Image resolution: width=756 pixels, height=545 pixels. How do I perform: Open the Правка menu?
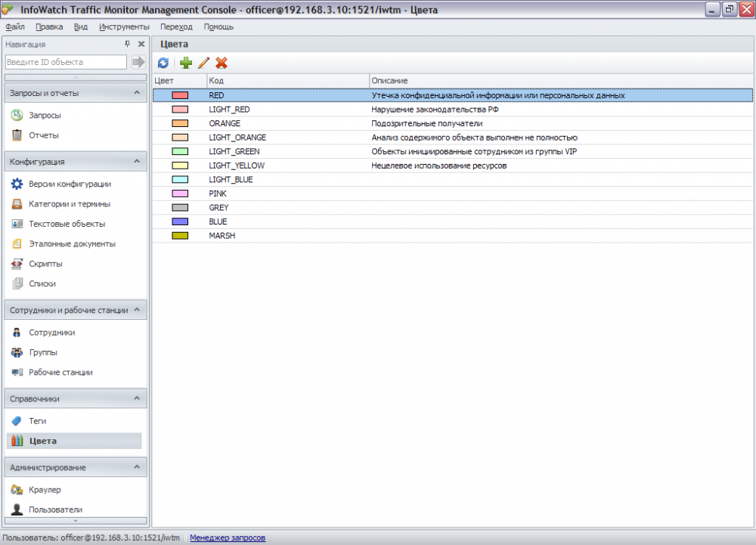(x=49, y=26)
